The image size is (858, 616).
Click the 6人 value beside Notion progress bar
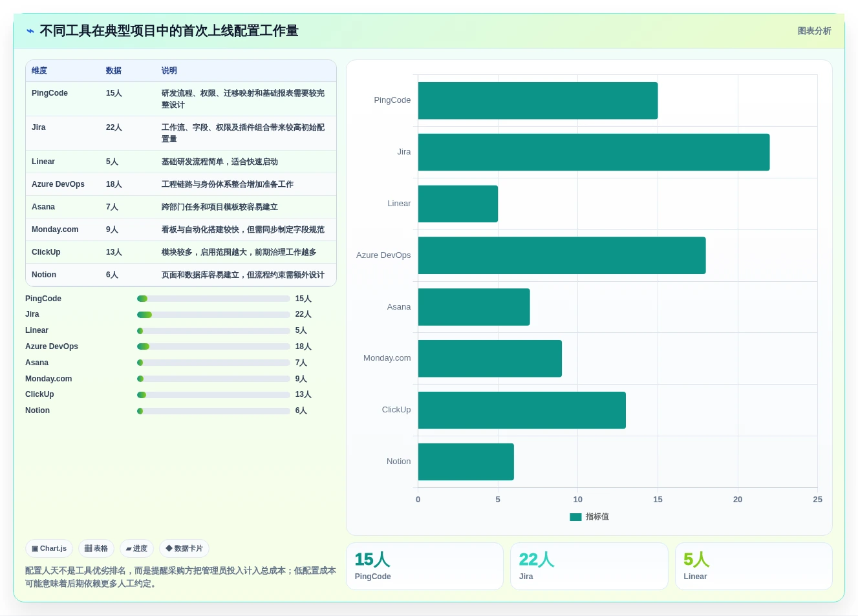click(301, 411)
